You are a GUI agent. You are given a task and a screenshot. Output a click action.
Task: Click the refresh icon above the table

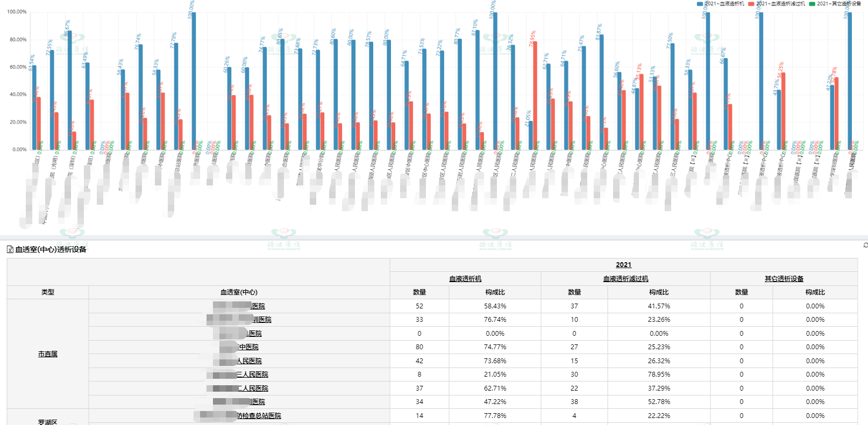(865, 245)
